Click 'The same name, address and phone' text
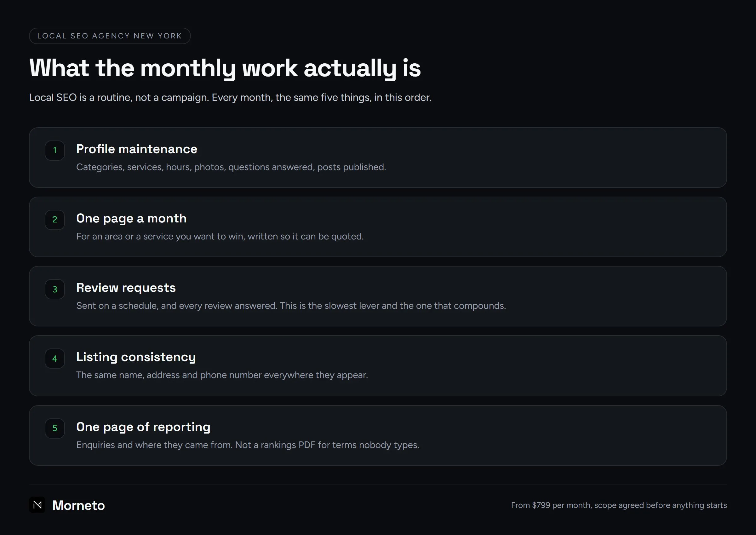 pyautogui.click(x=222, y=375)
